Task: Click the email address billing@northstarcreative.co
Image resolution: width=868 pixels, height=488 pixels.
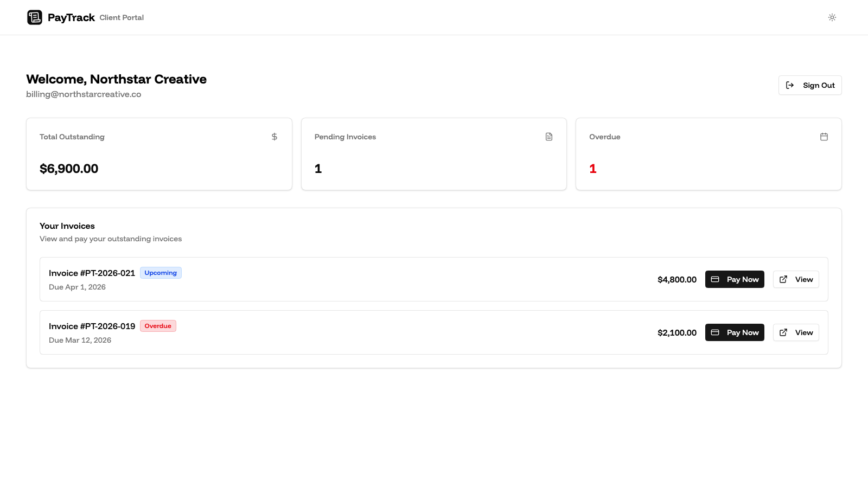Action: pos(84,93)
